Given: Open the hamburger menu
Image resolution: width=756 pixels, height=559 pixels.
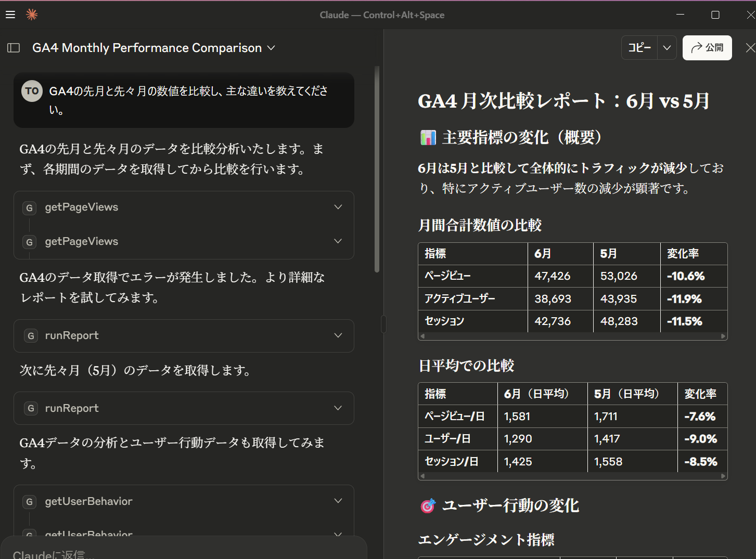Looking at the screenshot, I should pos(10,15).
